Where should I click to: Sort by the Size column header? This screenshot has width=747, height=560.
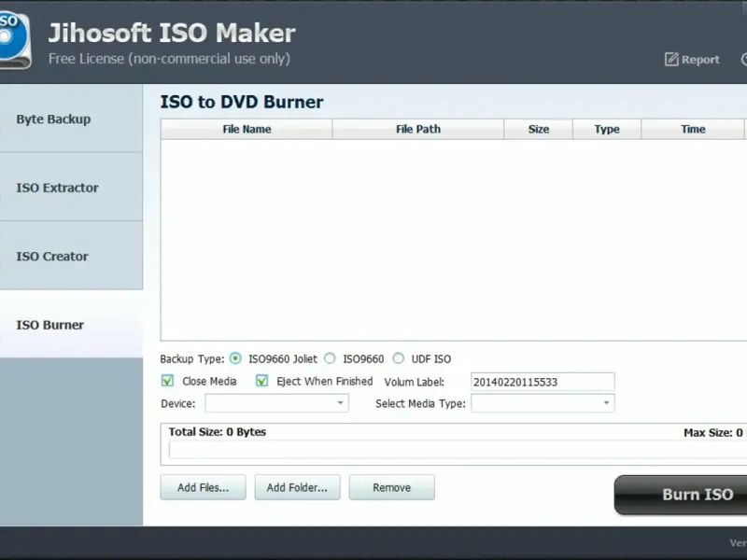click(x=539, y=130)
